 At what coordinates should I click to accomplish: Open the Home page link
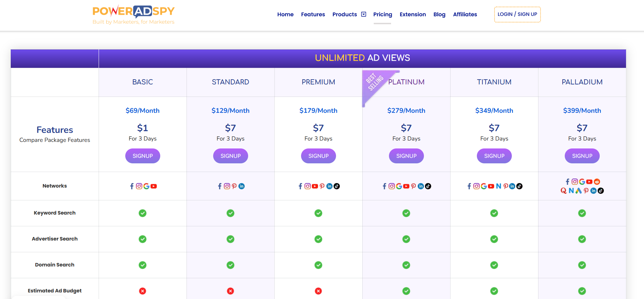(285, 14)
